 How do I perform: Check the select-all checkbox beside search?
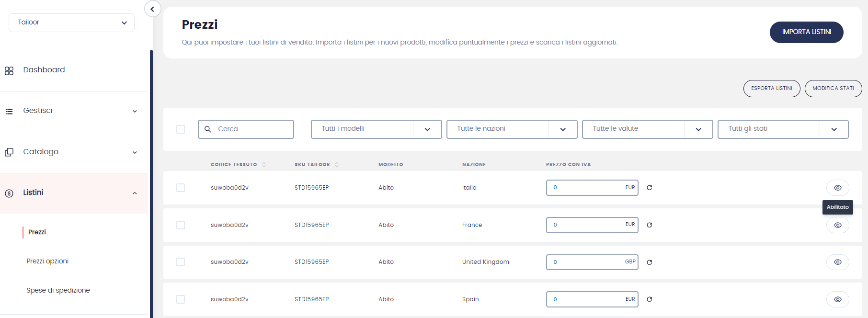pyautogui.click(x=181, y=129)
